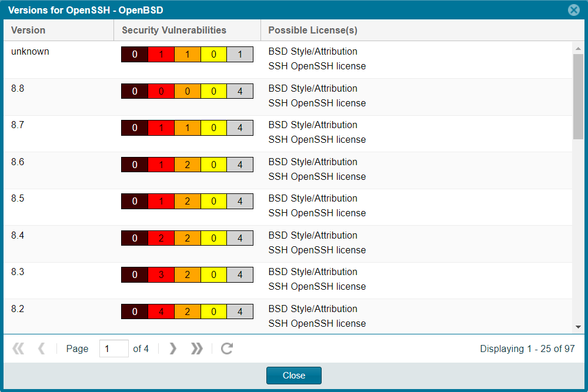
Task: Click the Close button
Action: [293, 376]
